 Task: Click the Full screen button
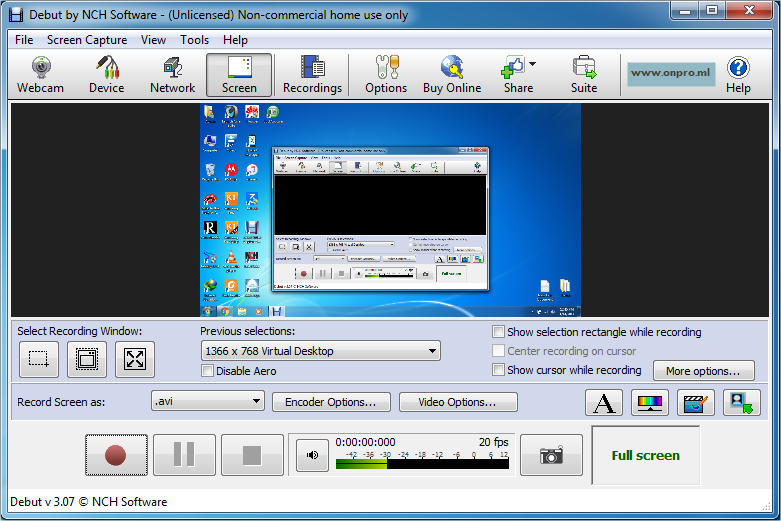[646, 455]
